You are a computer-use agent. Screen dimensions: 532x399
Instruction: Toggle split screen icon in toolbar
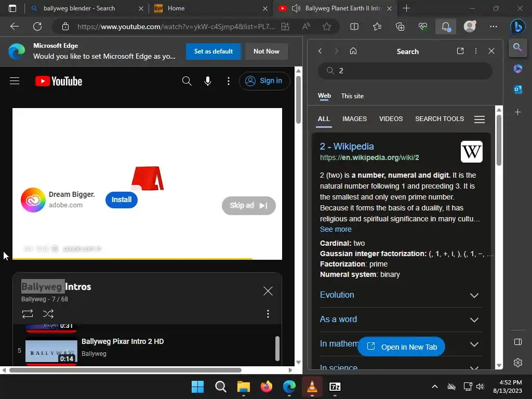[354, 26]
